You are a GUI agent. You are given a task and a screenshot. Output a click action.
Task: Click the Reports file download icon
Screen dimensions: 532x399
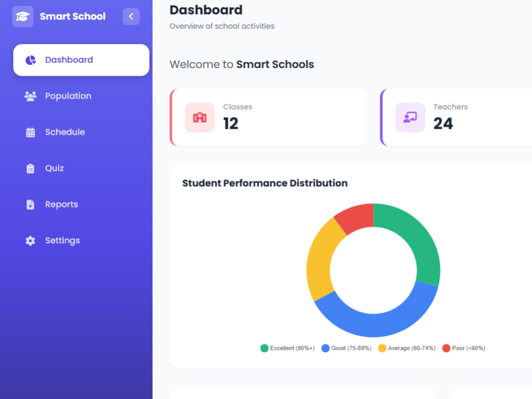[x=30, y=205]
